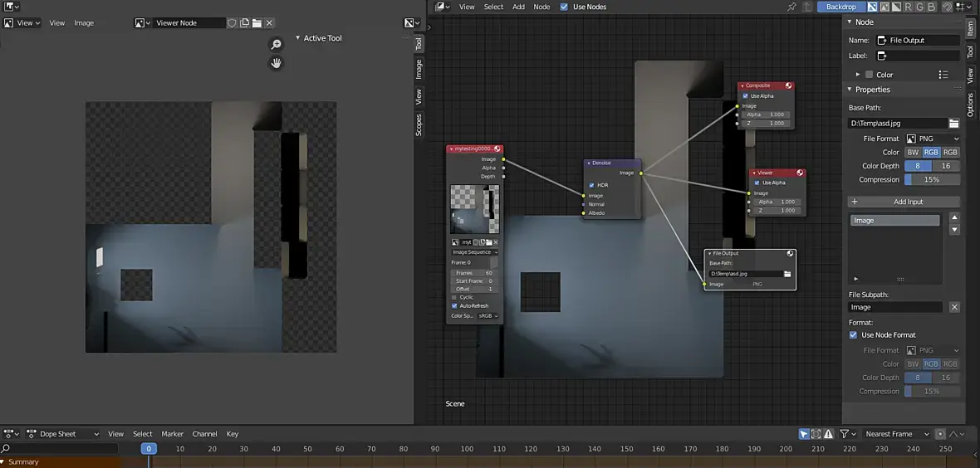Viewport: 980px width, 468px height.
Task: Uncheck Use Node Format option
Action: 853,335
